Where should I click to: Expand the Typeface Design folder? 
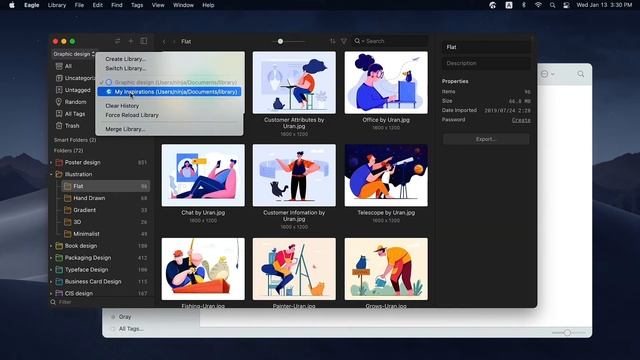[x=51, y=270]
